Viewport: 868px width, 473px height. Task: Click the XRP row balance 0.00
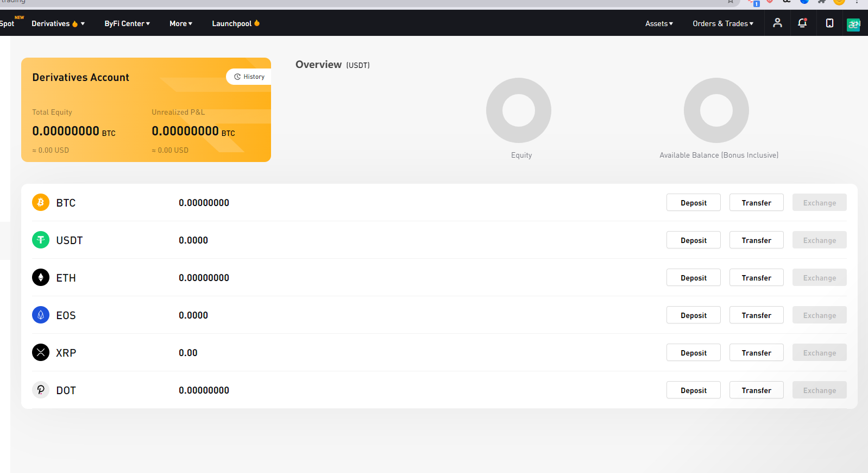click(188, 353)
